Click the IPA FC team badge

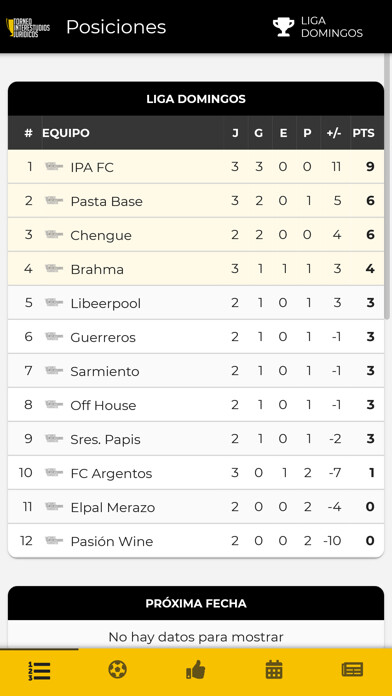[x=54, y=166]
